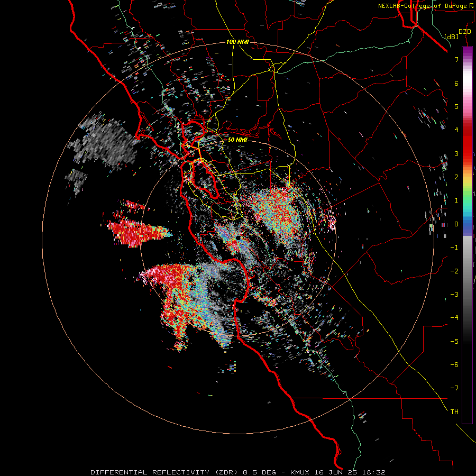Click the [dB] units label
This screenshot has height=476, width=476.
tap(452, 36)
